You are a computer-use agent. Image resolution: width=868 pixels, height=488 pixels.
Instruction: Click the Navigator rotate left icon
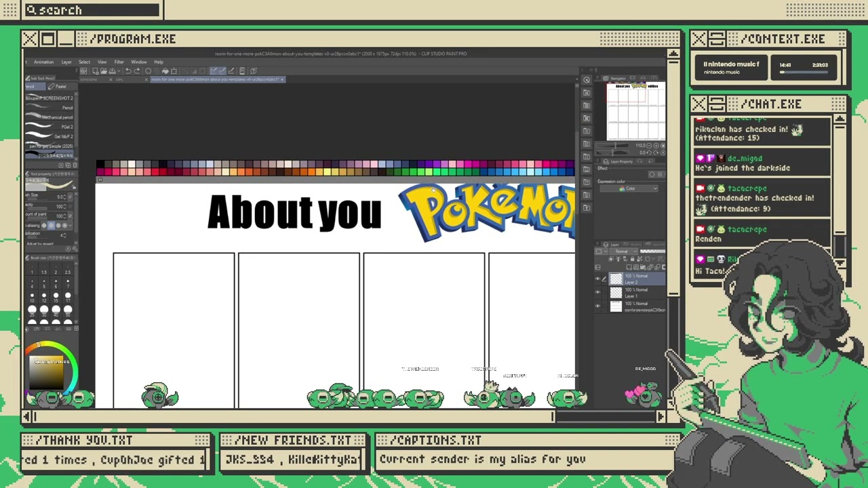coord(649,152)
